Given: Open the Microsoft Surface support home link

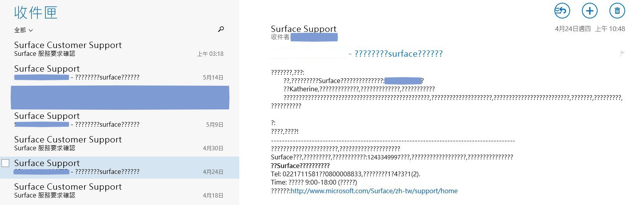Looking at the screenshot, I should [x=374, y=191].
